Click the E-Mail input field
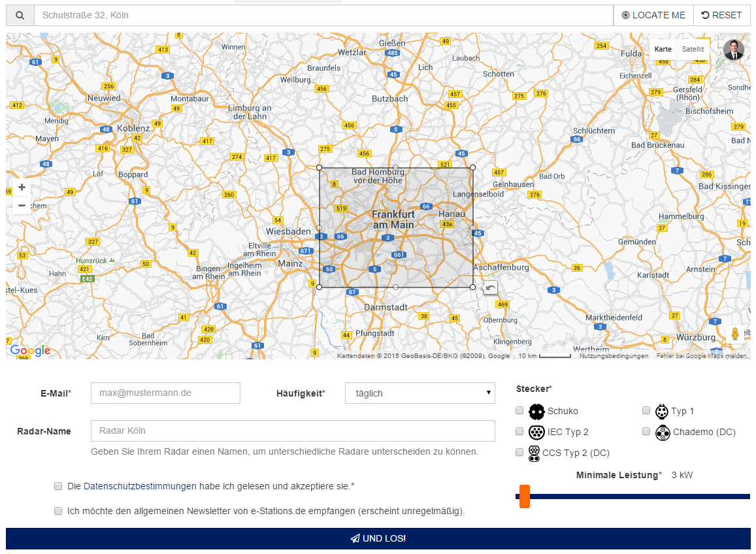 coord(165,393)
